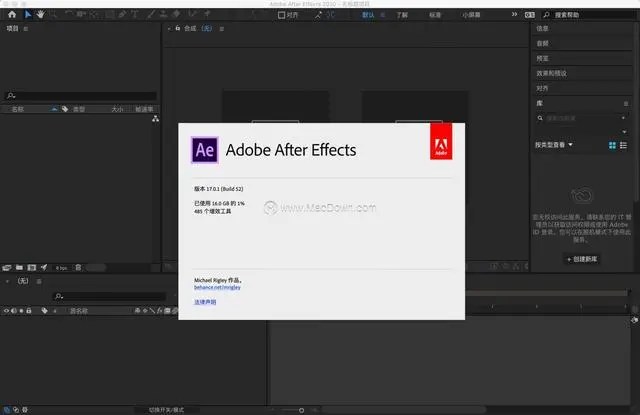Toggle the video eye column in timeline

(6, 311)
